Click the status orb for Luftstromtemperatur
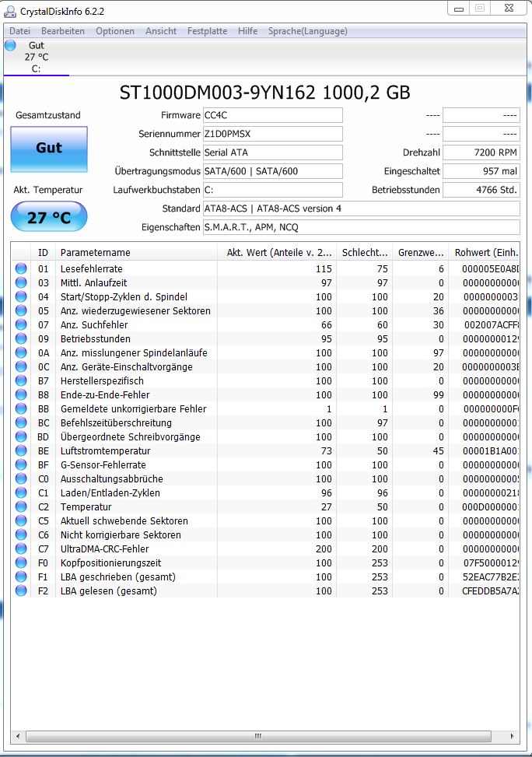This screenshot has height=757, width=532. click(x=21, y=450)
